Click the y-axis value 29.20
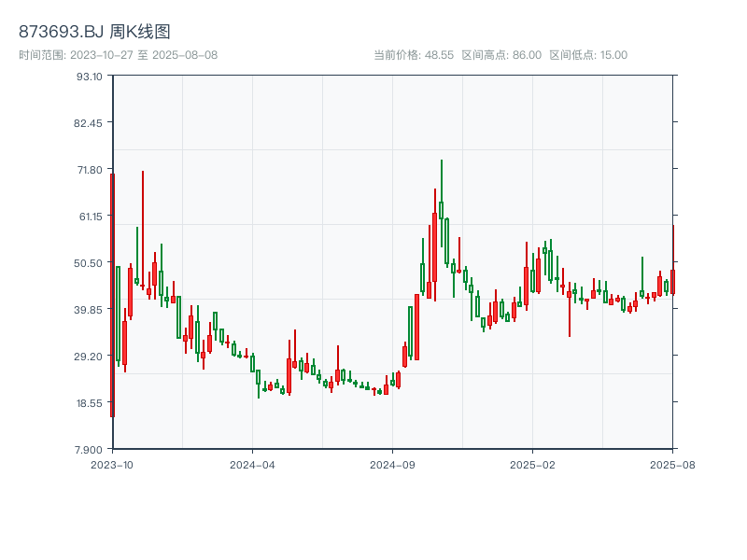The width and height of the screenshot is (747, 560). (x=88, y=357)
